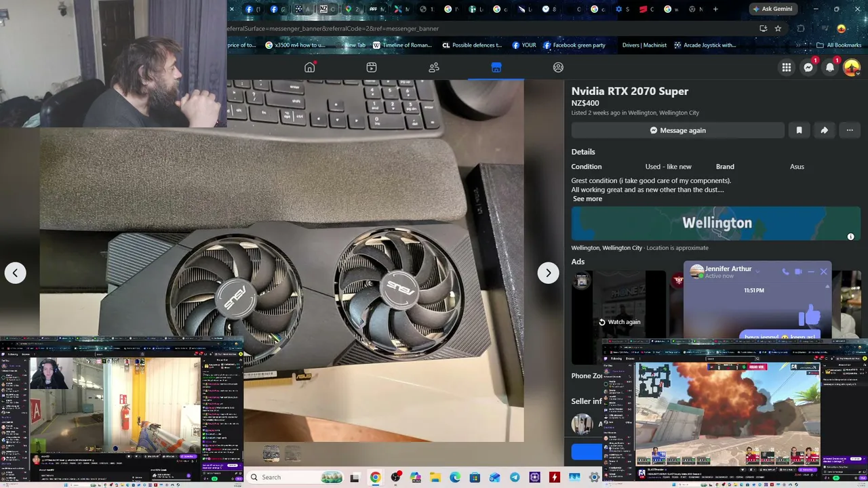Start a video call with Jennifer Arthur

(x=798, y=272)
